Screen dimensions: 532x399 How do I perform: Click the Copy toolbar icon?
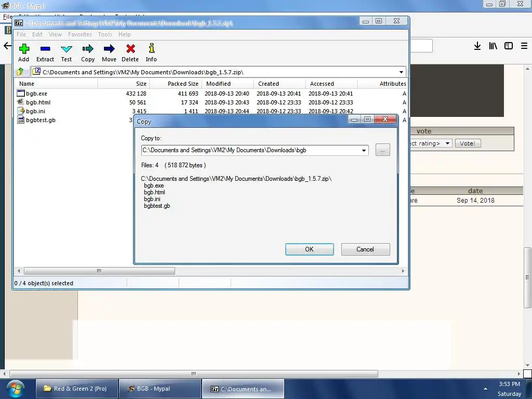pos(87,49)
